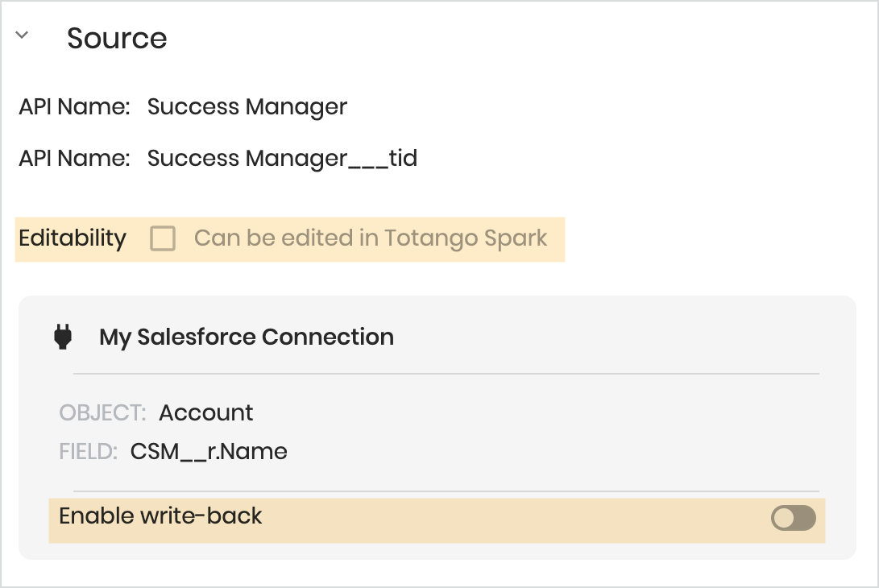The width and height of the screenshot is (879, 588).
Task: Click the plug connection icon
Action: coord(63,337)
